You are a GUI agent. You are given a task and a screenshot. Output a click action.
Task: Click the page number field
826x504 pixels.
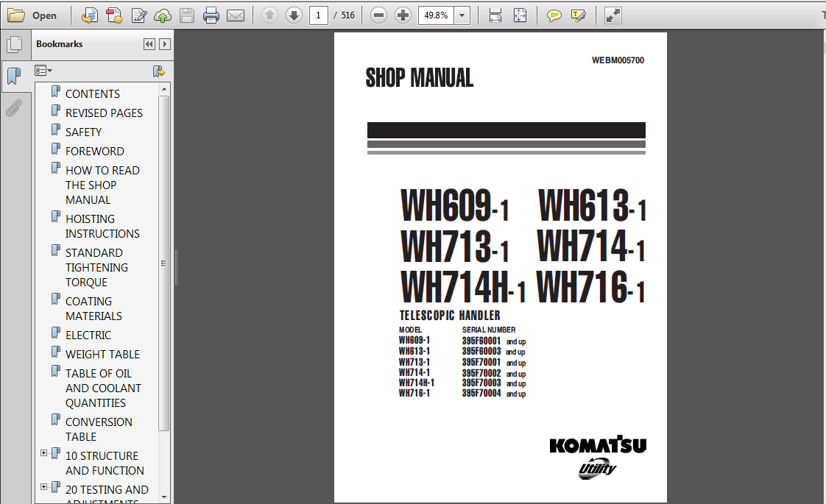(318, 15)
